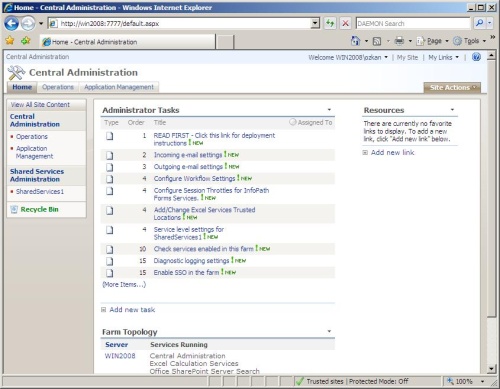Open Favorites Center star icon

pos(10,41)
